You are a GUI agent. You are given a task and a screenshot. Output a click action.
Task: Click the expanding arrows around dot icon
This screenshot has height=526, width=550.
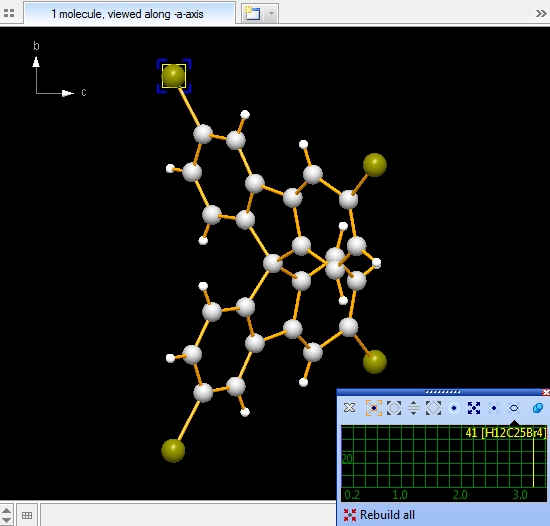[x=474, y=408]
